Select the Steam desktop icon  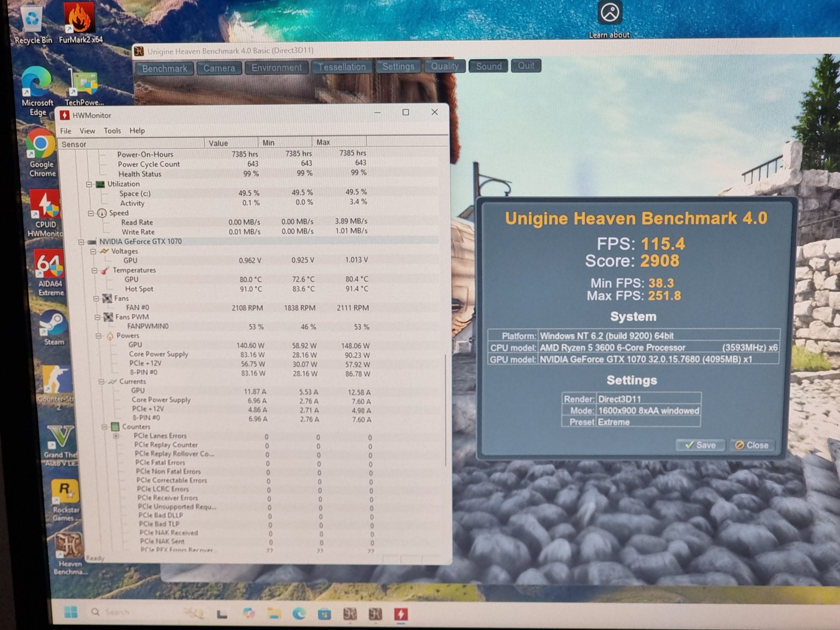54,328
